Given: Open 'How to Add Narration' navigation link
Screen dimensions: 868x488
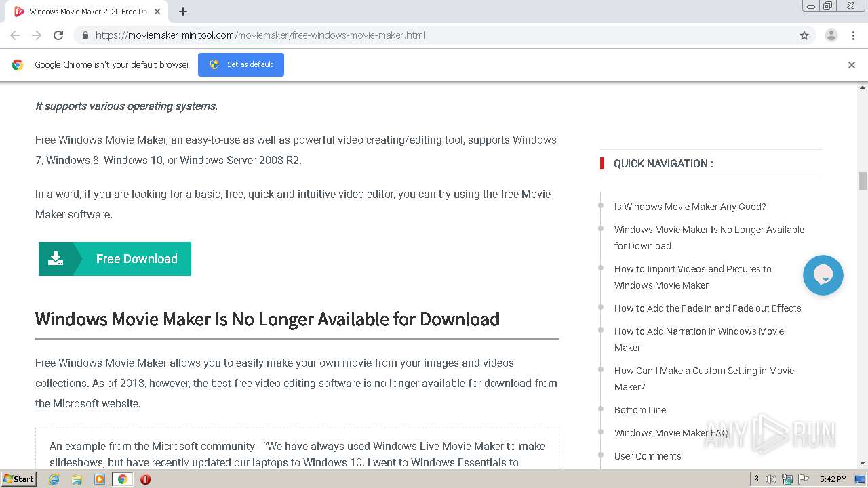Looking at the screenshot, I should (699, 340).
